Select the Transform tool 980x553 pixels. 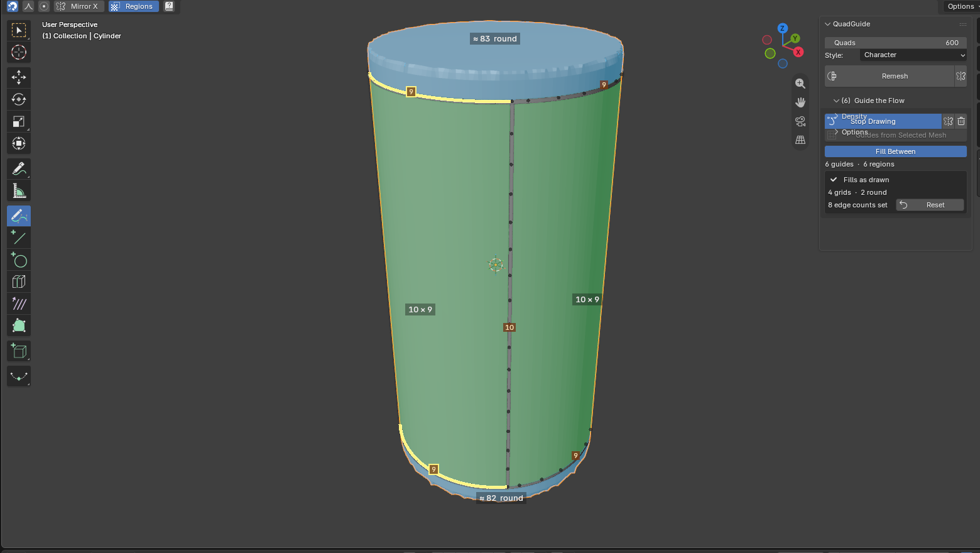coord(19,143)
